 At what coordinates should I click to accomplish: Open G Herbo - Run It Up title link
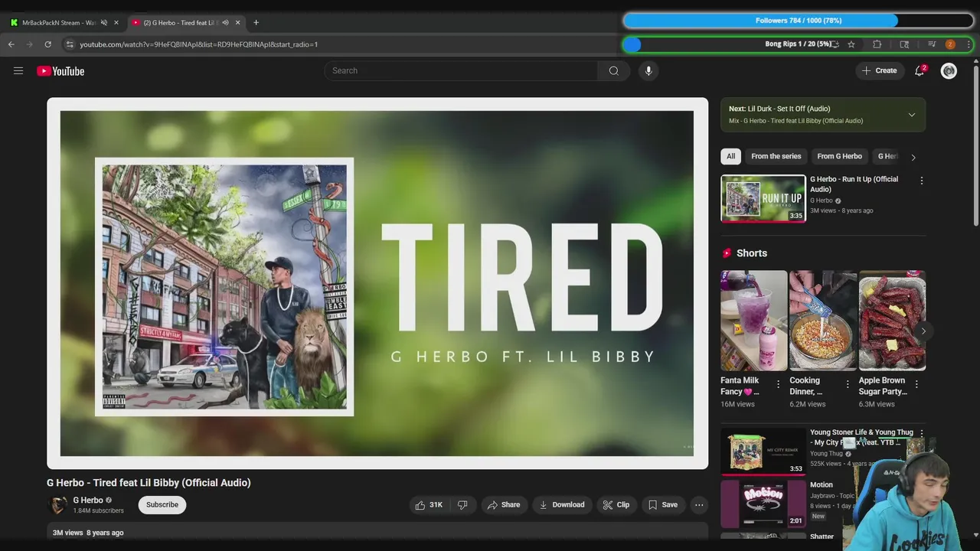coord(854,184)
